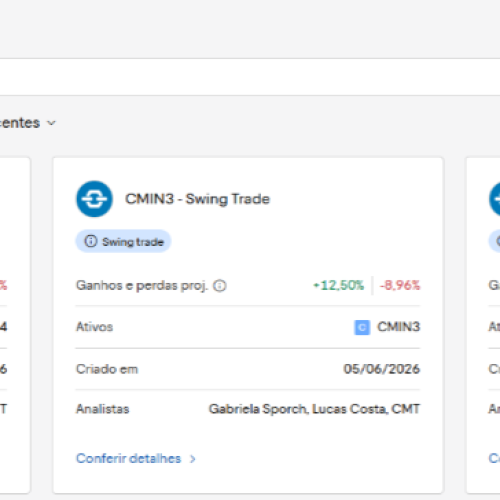
Task: Click the creation date 05/06/2026
Action: [382, 369]
